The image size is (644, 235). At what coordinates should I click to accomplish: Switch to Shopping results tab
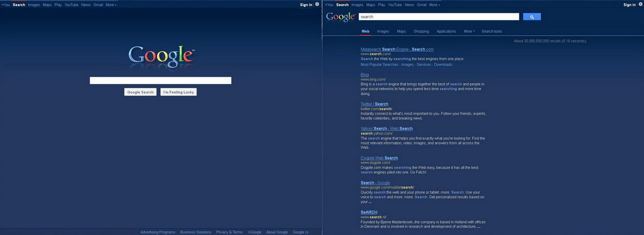[x=421, y=31]
